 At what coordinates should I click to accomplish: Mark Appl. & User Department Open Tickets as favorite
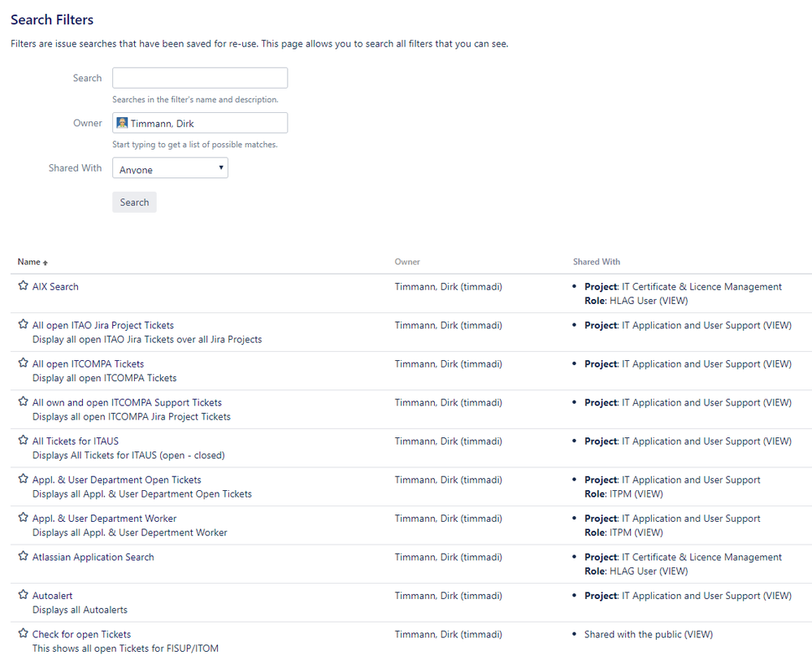pos(23,479)
